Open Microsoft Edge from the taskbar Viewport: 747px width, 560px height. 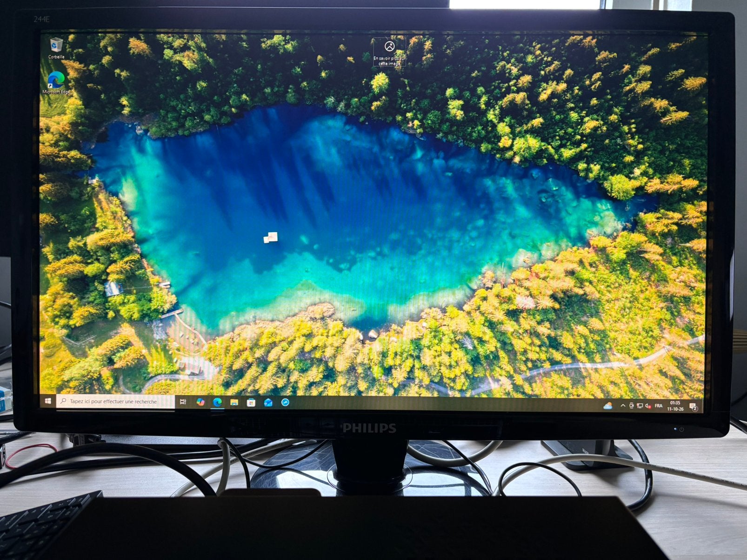(x=217, y=402)
